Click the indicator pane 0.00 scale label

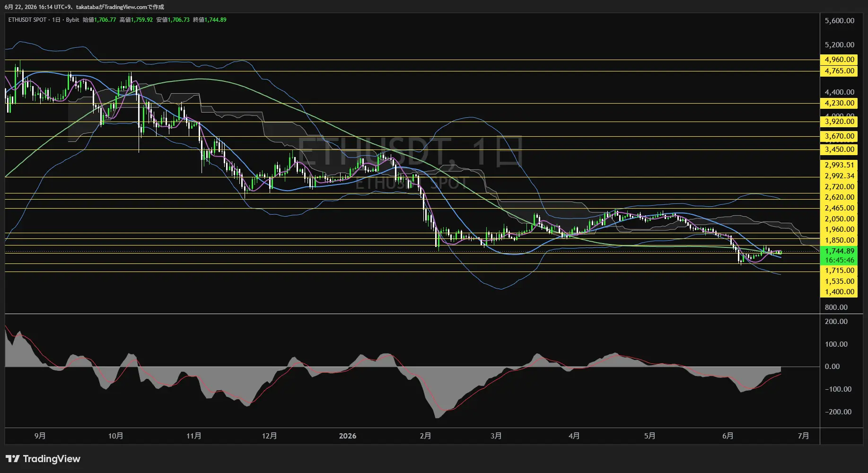(833, 367)
